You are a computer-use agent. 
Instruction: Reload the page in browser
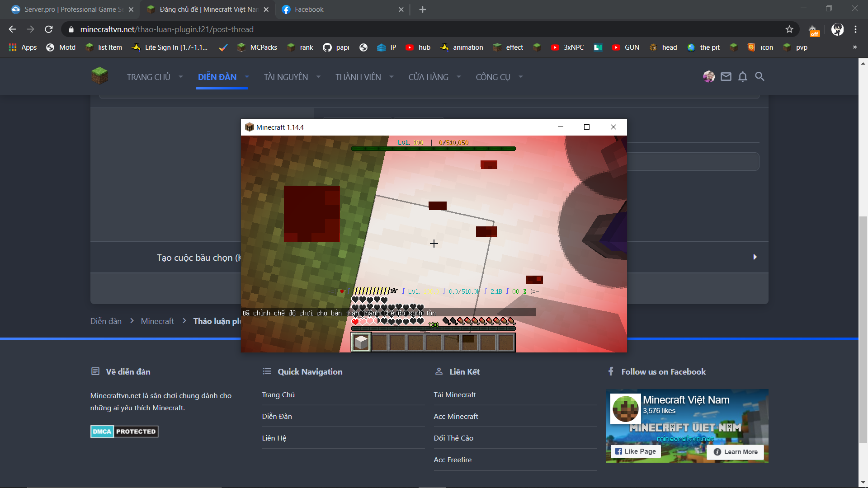(x=49, y=29)
